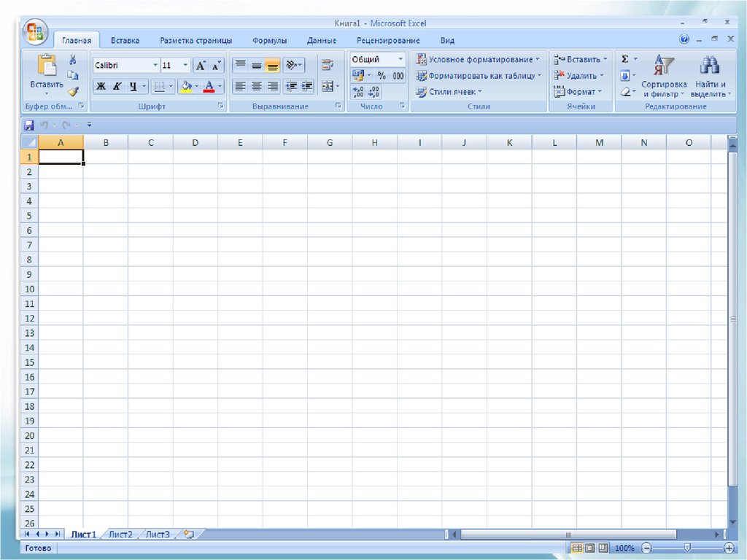Expand Условное форматирование menu
Screen dimensions: 747x560
478,59
